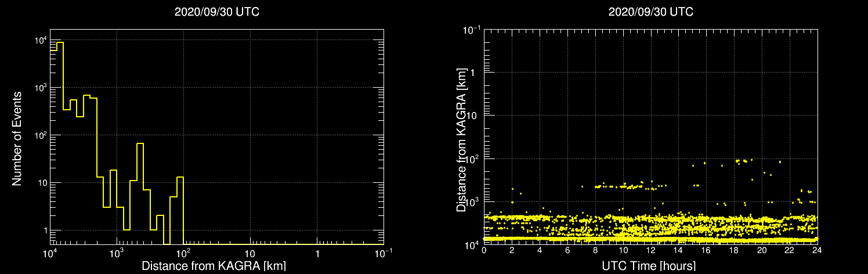Click scatter plot y-axis tick 10^4 at bottom

tap(473, 244)
